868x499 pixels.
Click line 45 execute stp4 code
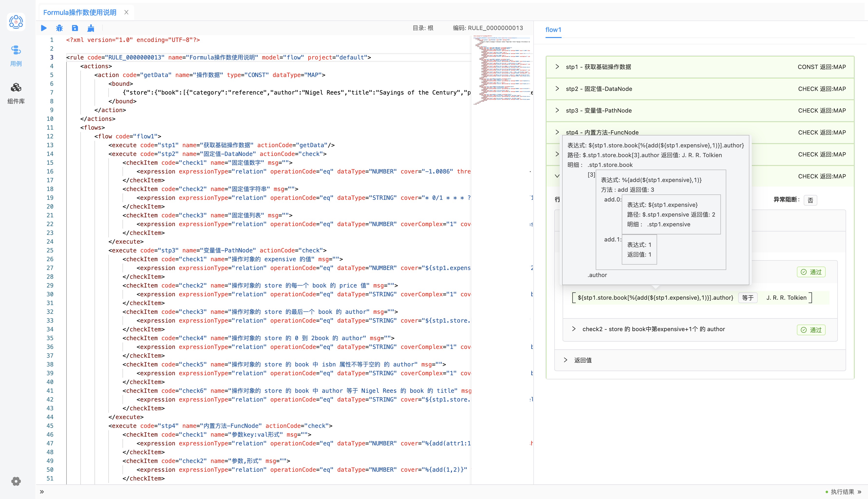tap(220, 426)
